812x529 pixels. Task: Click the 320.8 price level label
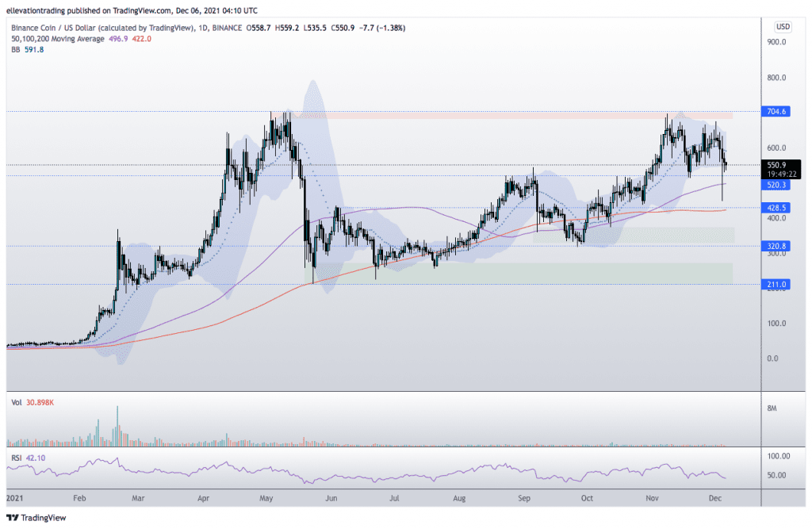pos(776,246)
